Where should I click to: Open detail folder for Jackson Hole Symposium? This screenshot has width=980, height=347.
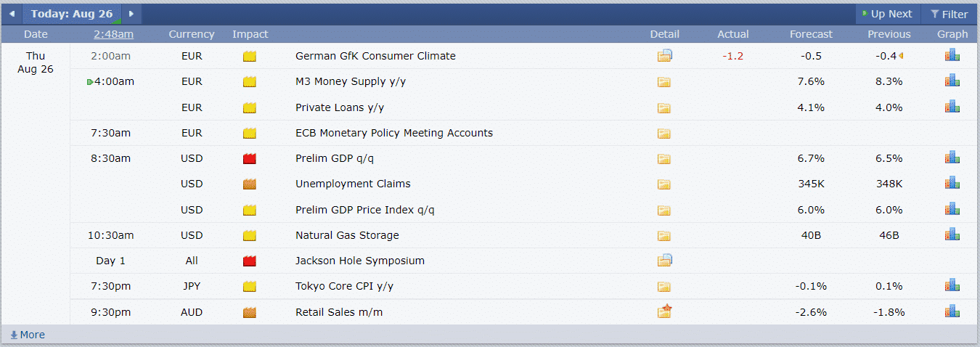pos(665,260)
